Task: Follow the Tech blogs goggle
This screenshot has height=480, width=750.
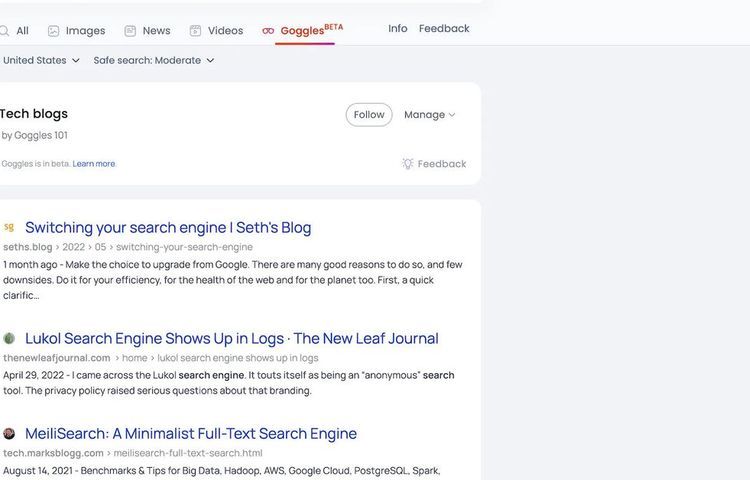Action: click(x=369, y=115)
